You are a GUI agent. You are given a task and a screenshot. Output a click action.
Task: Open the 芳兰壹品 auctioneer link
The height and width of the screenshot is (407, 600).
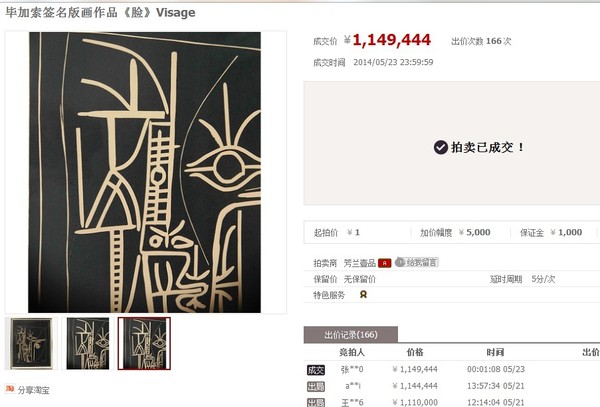360,263
